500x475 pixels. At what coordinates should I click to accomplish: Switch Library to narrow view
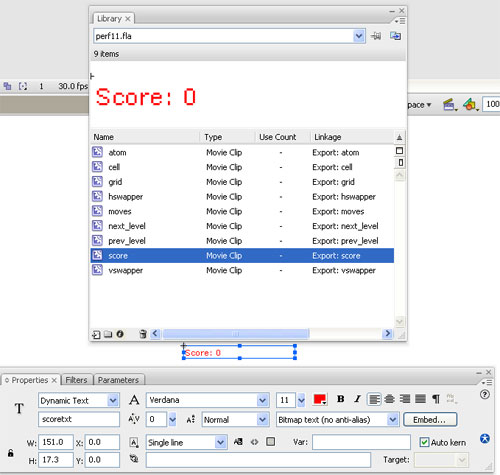click(400, 163)
